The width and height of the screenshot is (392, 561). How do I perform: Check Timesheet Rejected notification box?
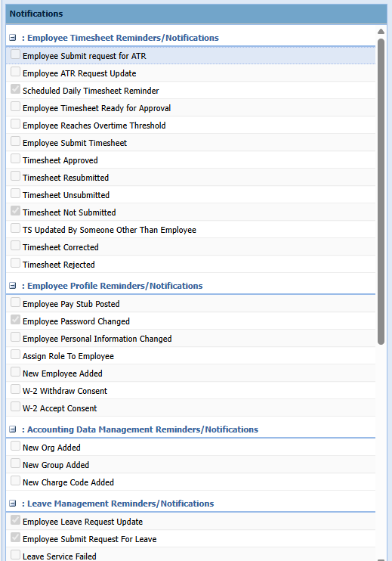(15, 263)
